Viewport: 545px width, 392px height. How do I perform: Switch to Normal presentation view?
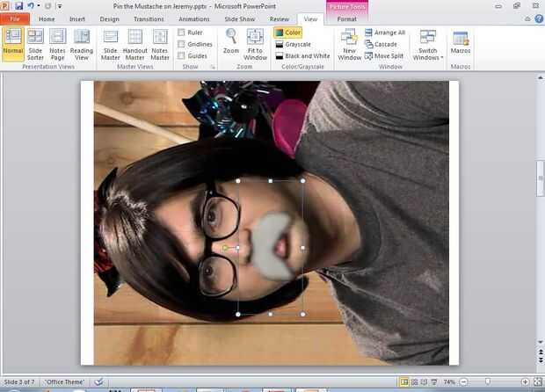(x=13, y=44)
